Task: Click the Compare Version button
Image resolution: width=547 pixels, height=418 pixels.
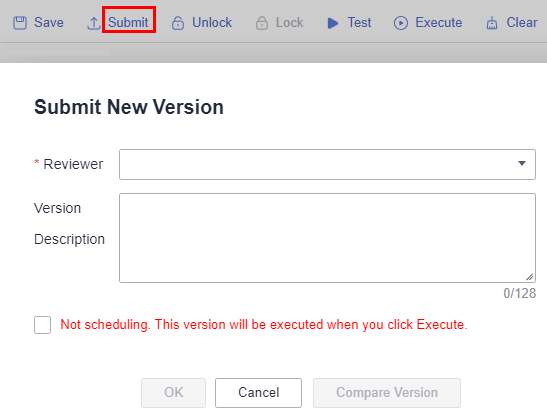Action: pos(387,393)
